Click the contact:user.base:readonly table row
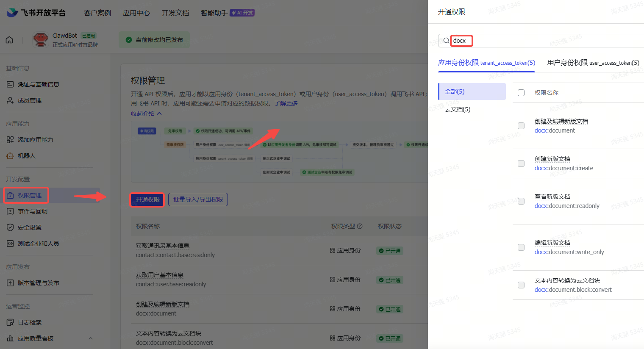The width and height of the screenshot is (644, 349). 280,280
